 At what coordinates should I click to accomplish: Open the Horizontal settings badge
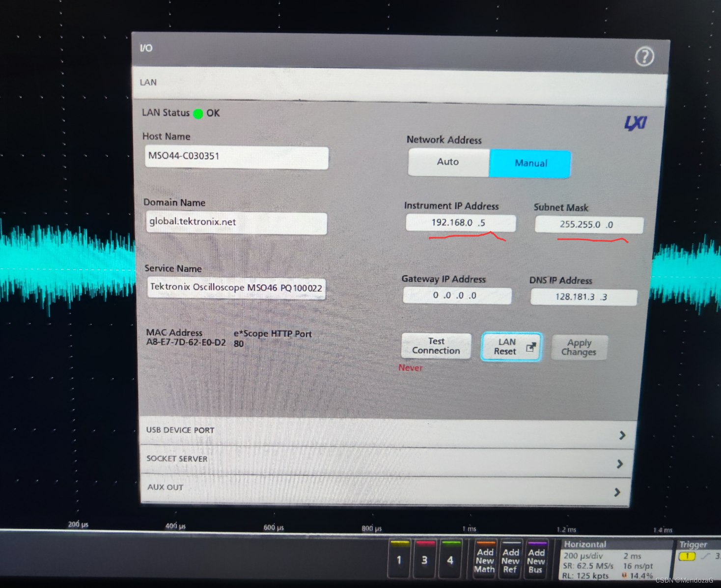(615, 560)
